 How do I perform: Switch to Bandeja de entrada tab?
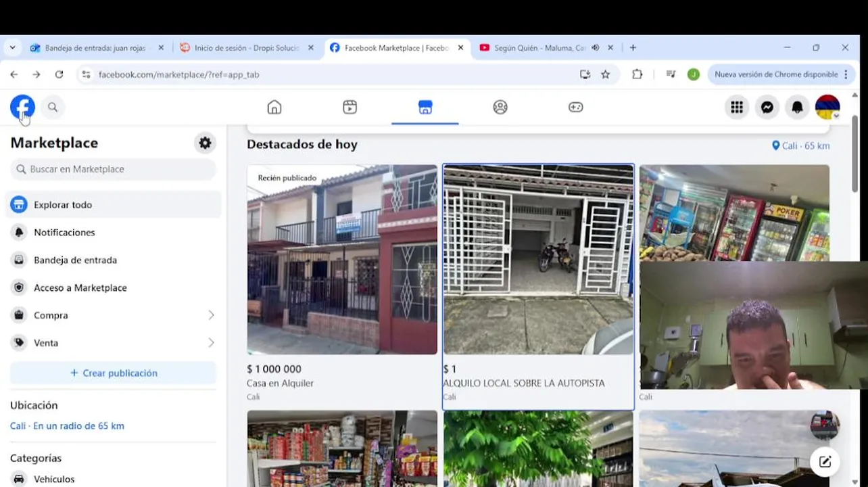pos(97,48)
